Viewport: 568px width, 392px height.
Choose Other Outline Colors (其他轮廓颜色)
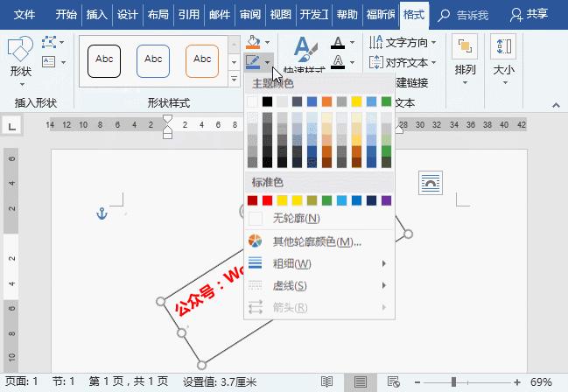point(317,241)
